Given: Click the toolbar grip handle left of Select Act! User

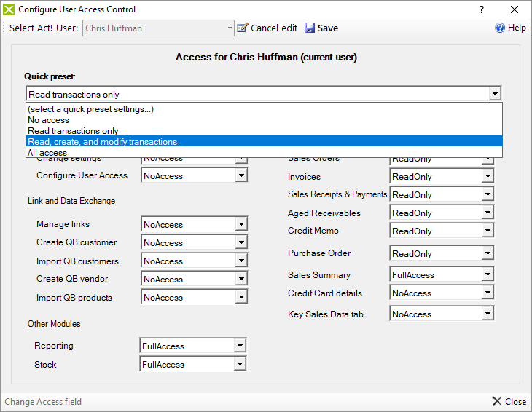Looking at the screenshot, I should coord(4,28).
